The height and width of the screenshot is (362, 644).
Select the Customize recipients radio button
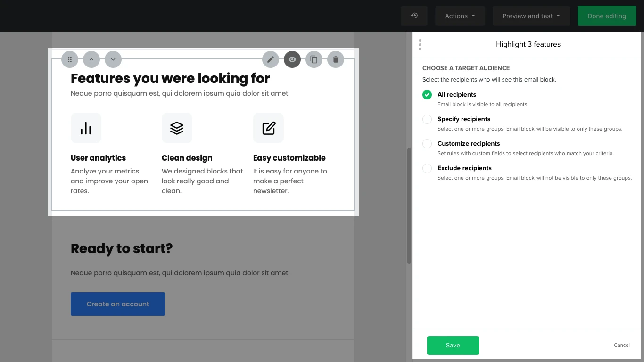point(427,144)
